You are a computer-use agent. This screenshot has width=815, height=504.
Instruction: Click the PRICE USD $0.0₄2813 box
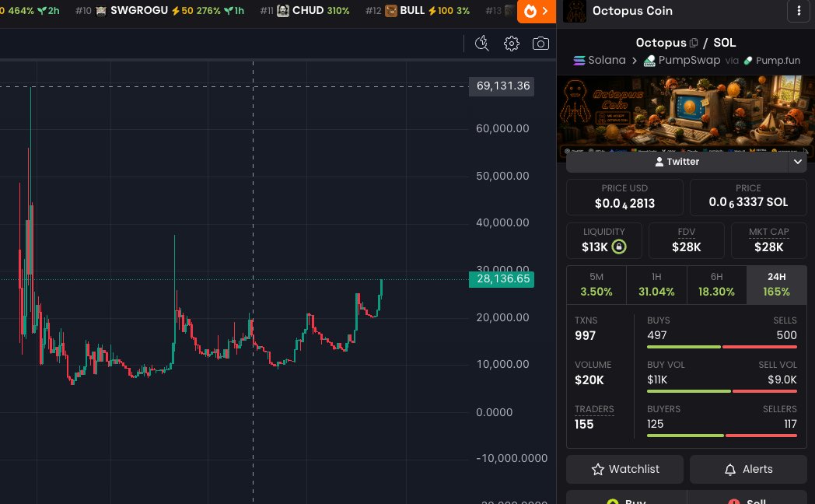(x=624, y=197)
